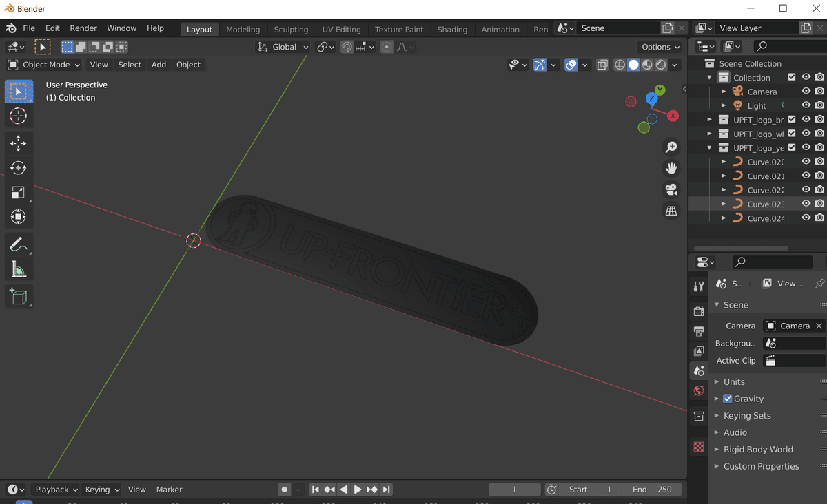This screenshot has width=827, height=504.
Task: Hide the Light object in viewport
Action: (x=806, y=105)
